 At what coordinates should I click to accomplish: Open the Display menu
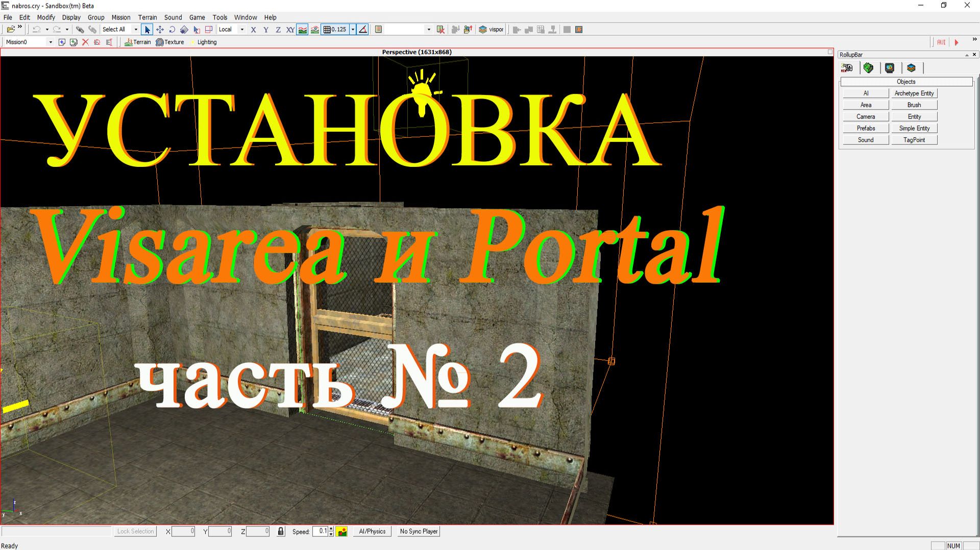click(x=71, y=17)
